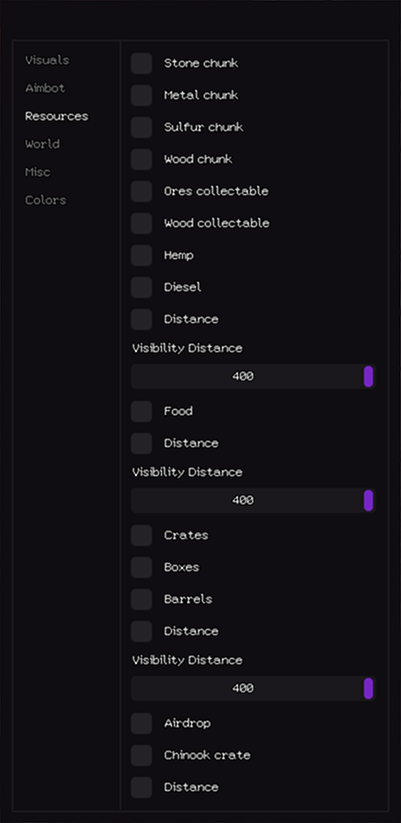Open the Colors tab

(x=46, y=200)
